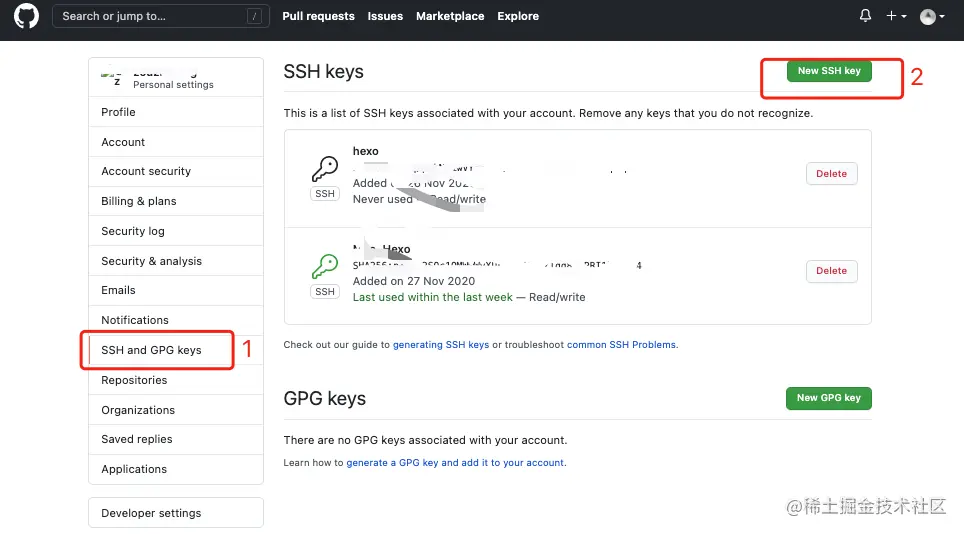Open the Security log page
Viewport: 964px width, 534px height.
[x=176, y=231]
